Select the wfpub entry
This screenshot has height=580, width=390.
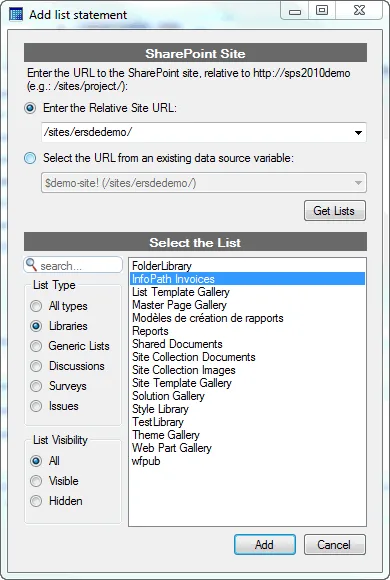[x=247, y=461]
